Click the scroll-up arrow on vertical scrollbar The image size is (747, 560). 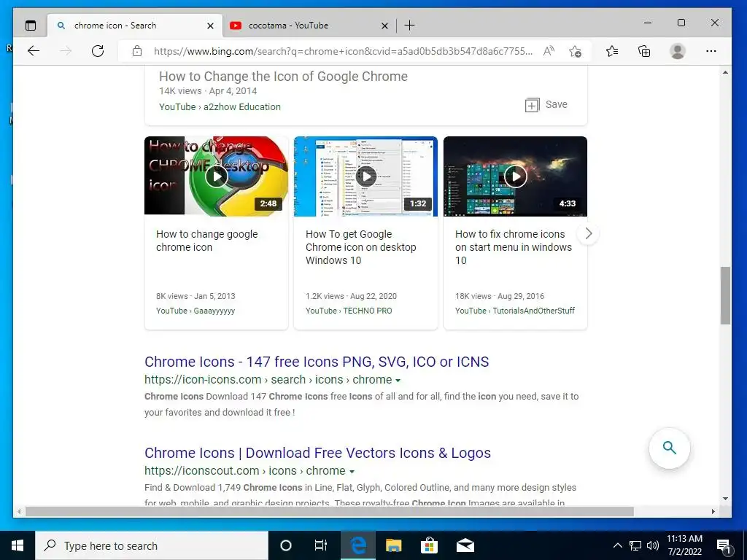click(725, 72)
